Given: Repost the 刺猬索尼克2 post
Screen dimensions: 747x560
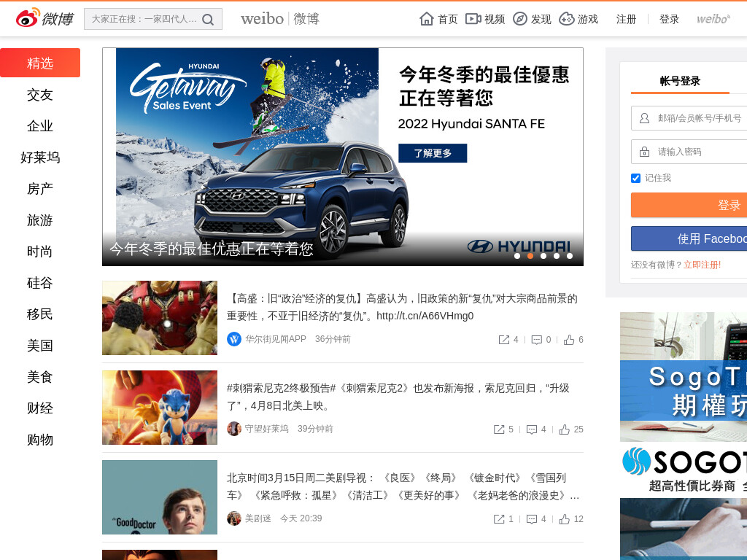Looking at the screenshot, I should [499, 429].
